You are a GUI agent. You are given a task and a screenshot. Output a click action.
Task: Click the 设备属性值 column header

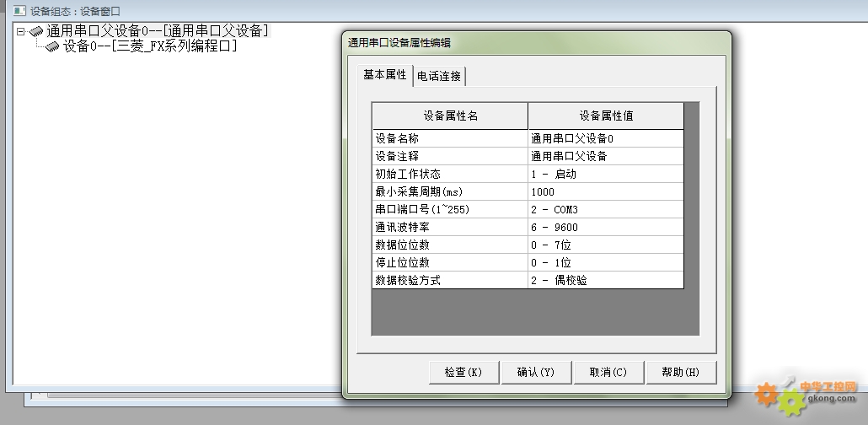606,116
